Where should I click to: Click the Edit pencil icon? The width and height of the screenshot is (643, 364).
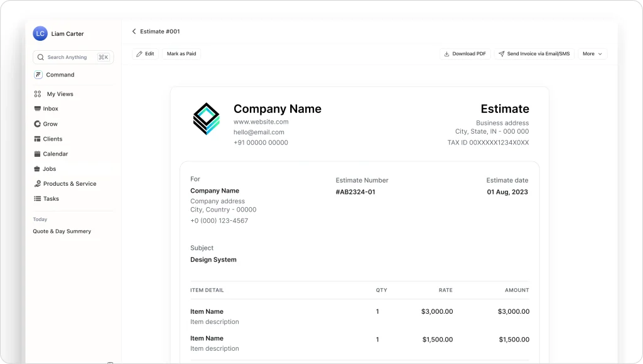[141, 54]
